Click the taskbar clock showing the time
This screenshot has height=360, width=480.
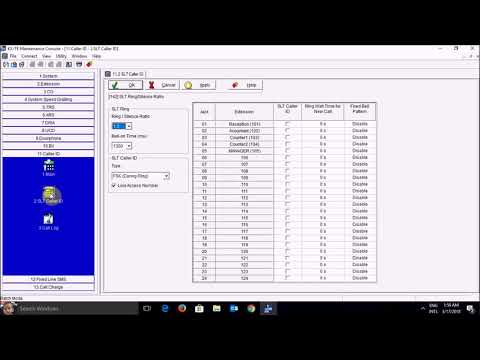click(x=451, y=308)
